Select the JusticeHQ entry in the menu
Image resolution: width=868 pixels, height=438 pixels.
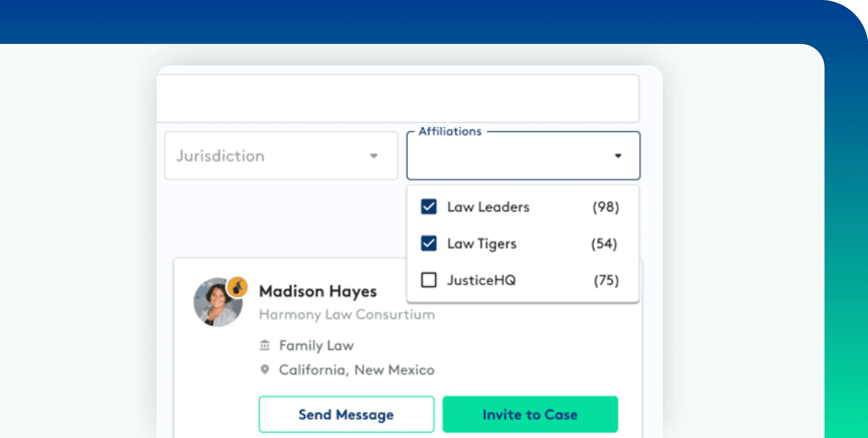(x=482, y=280)
